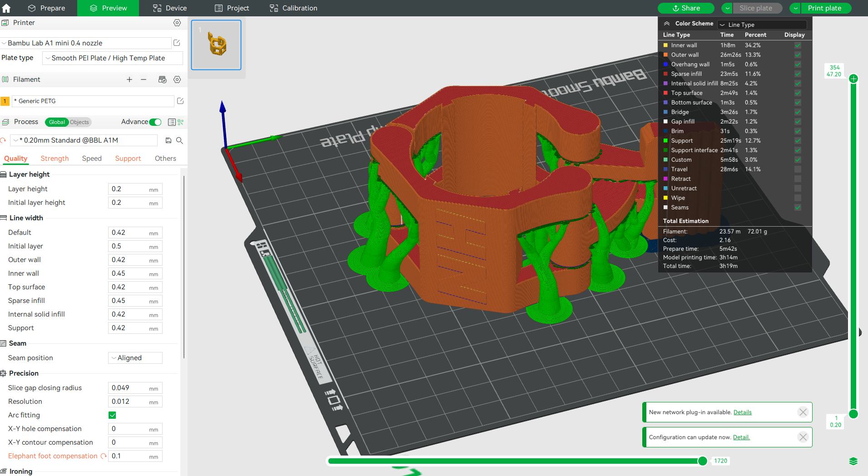
Task: Open Color Scheme Line Type dropdown
Action: tap(763, 25)
